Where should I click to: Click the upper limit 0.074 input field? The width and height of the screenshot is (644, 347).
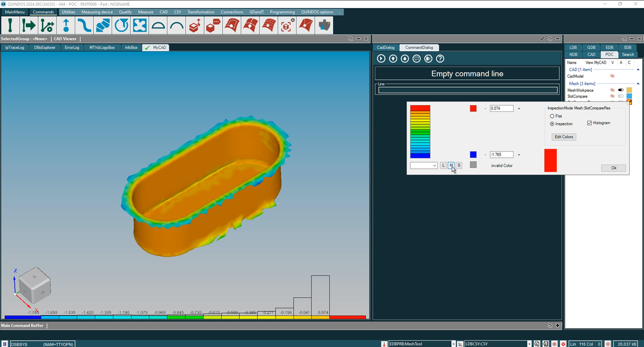[501, 108]
